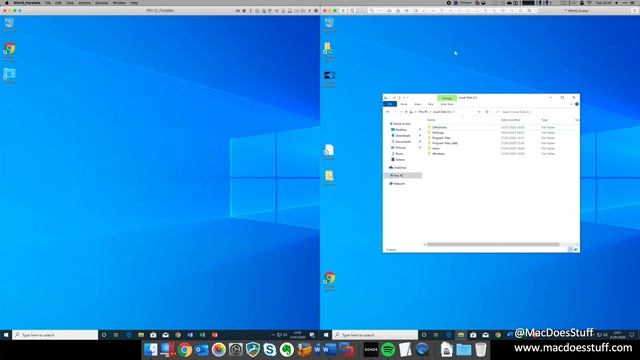The height and width of the screenshot is (360, 640).
Task: Expand the Explorer ribbon chevron
Action: pyautogui.click(x=571, y=104)
